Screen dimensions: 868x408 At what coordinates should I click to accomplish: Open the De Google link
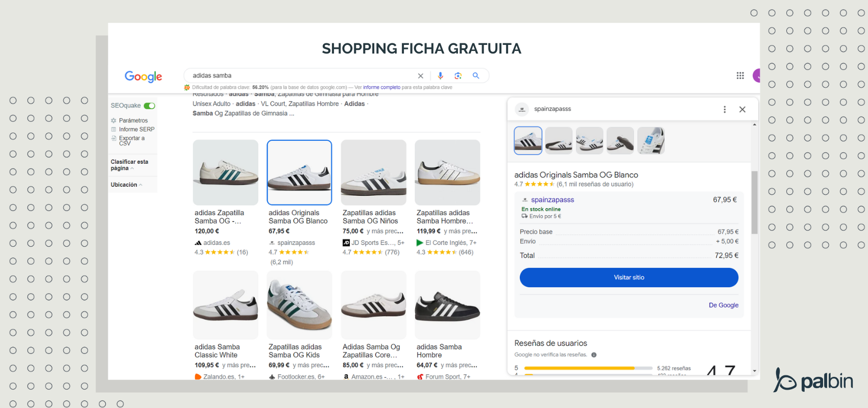click(724, 305)
